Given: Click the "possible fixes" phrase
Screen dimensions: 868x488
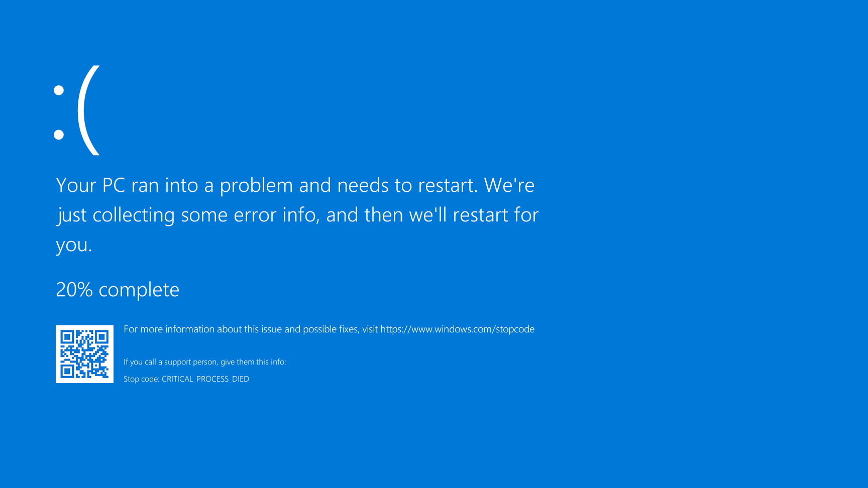Looking at the screenshot, I should (330, 329).
